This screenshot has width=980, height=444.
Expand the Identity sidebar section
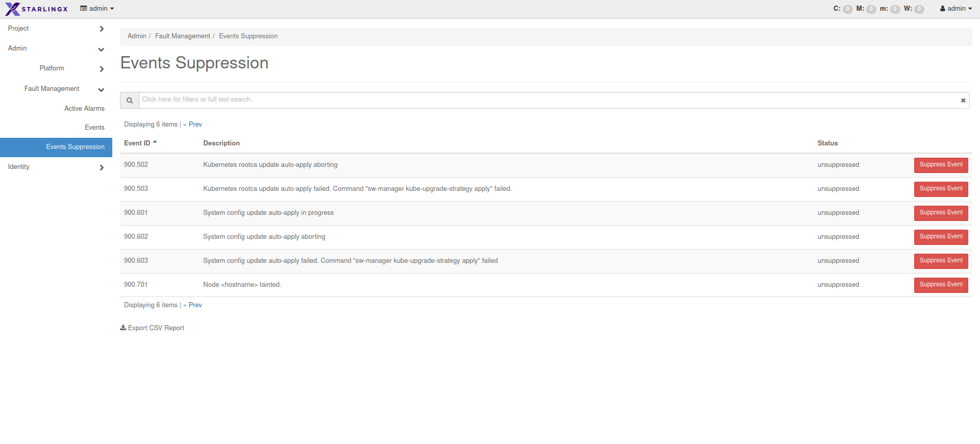click(x=56, y=167)
